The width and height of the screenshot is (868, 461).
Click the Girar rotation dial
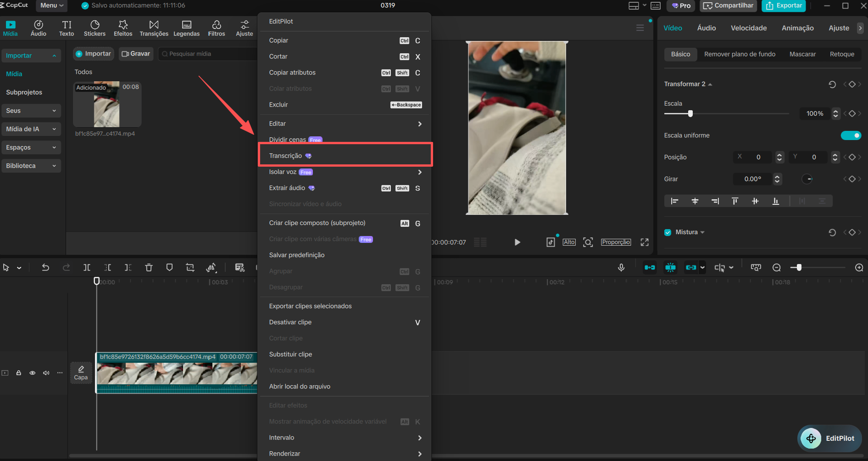[807, 179]
